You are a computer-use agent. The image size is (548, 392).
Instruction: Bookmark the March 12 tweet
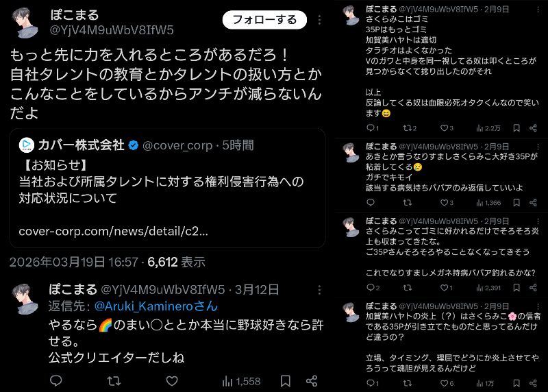(286, 381)
